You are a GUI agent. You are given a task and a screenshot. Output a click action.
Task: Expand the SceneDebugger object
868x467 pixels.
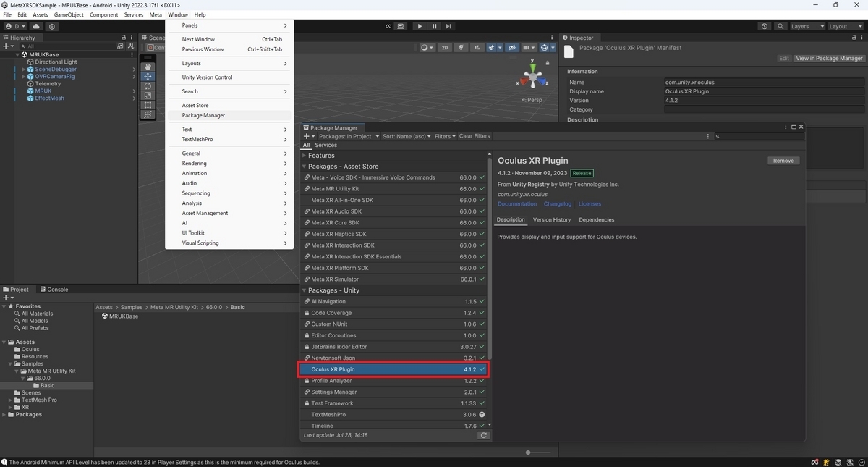(x=24, y=70)
